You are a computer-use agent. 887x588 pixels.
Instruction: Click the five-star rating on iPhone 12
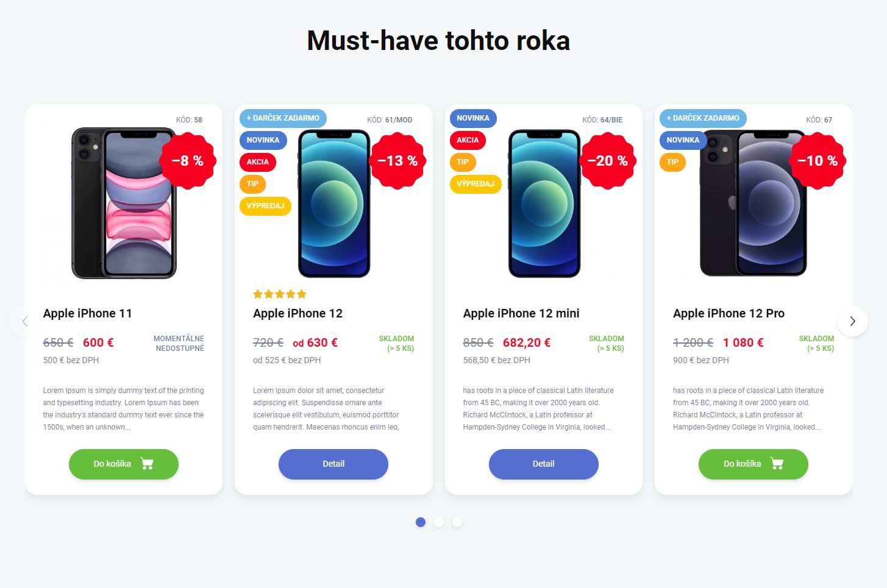pos(280,294)
